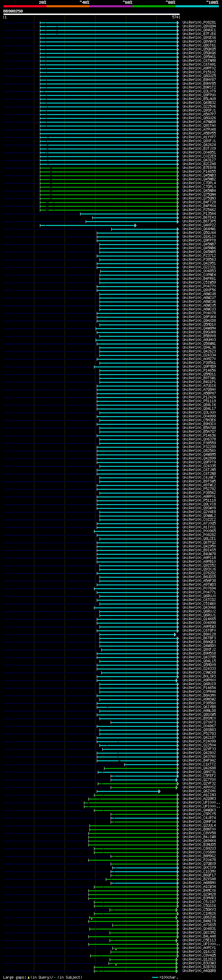Screen dimensions: 222x980
Task: Select the UniRef100_P04078 label
Action: point(199,313)
